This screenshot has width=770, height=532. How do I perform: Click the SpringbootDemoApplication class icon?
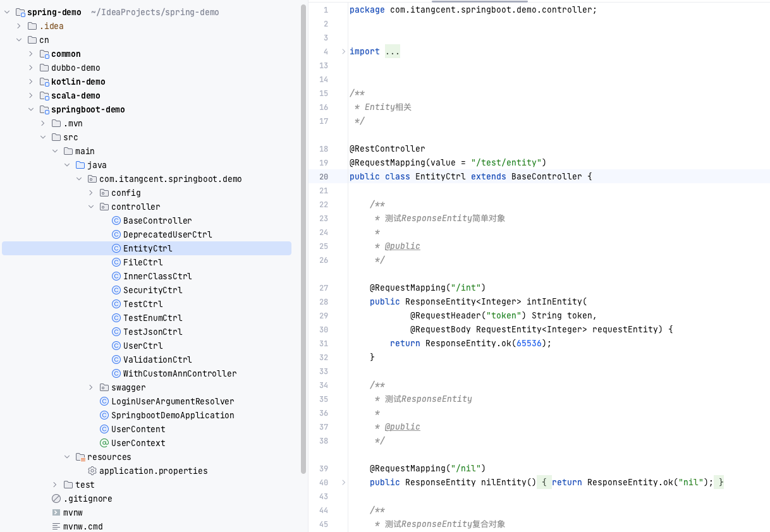104,415
